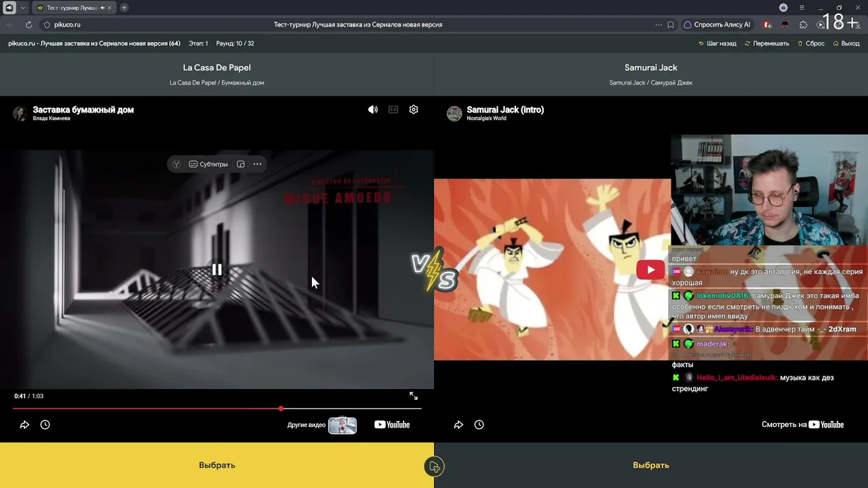Play the Samurai Jack video
Viewport: 868px width, 488px height.
point(650,270)
